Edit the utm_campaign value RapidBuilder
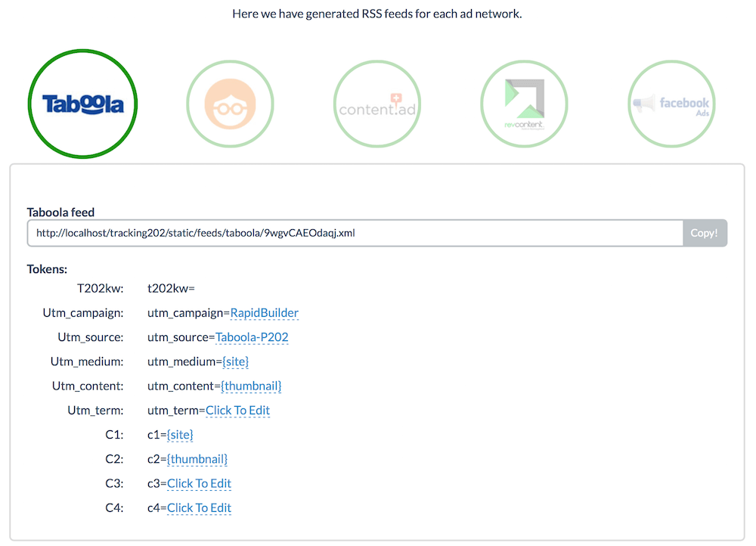756x546 pixels. click(264, 313)
